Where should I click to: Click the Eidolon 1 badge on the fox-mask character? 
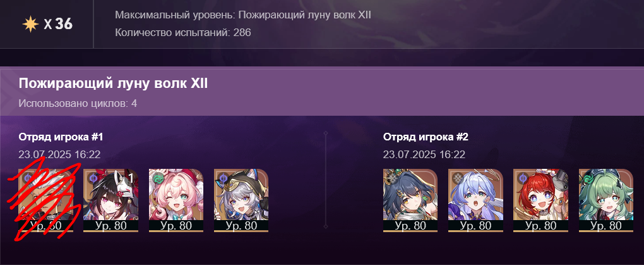click(131, 177)
